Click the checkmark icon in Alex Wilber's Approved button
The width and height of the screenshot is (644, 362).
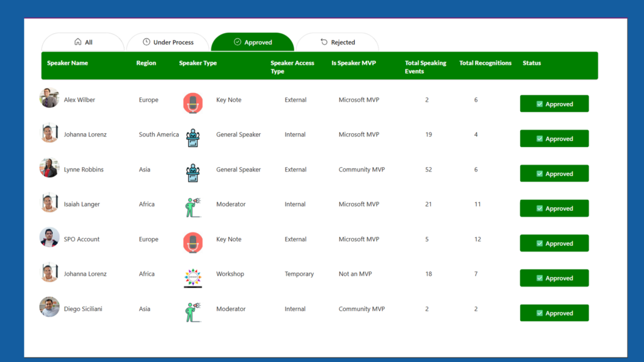pyautogui.click(x=540, y=104)
